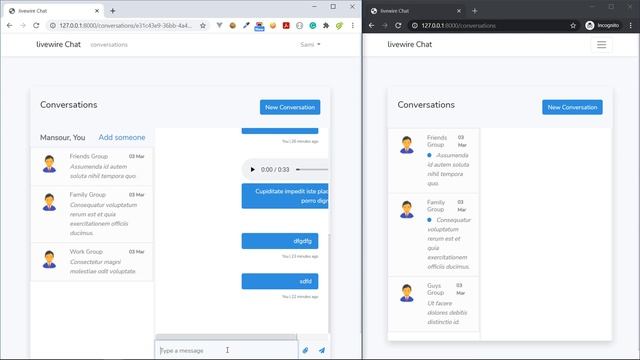
Task: Close the livewire Chat tab in incognito window
Action: click(459, 11)
